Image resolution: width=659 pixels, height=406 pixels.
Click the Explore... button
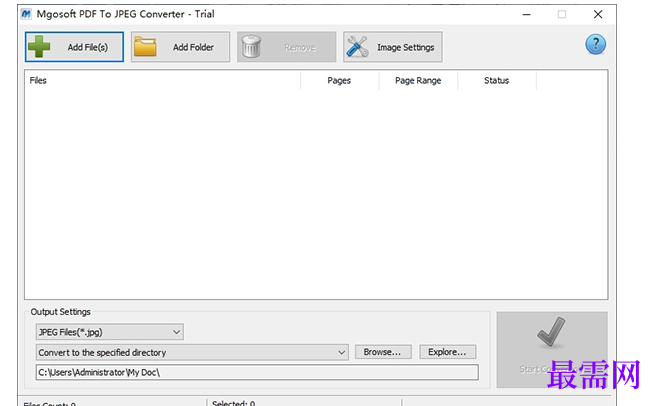448,352
